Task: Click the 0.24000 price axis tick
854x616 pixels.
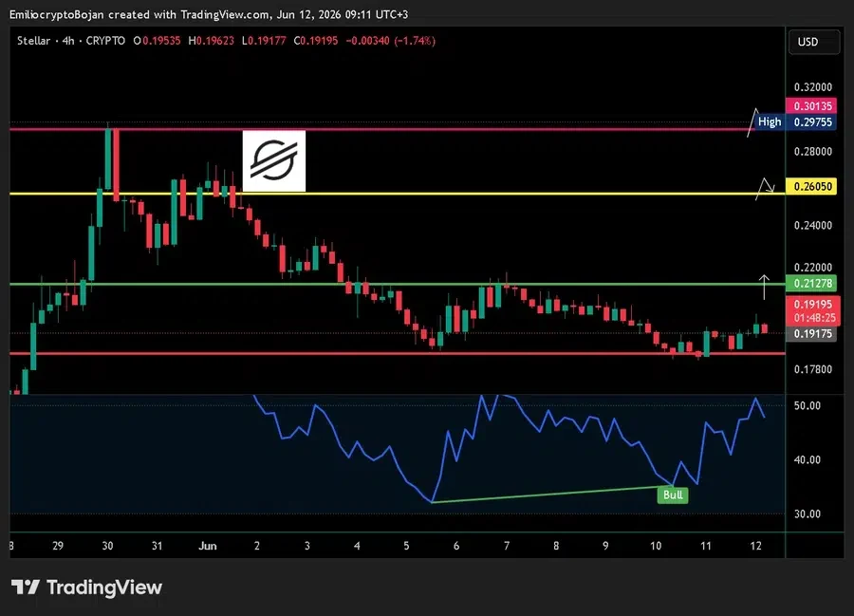Action: pyautogui.click(x=812, y=226)
